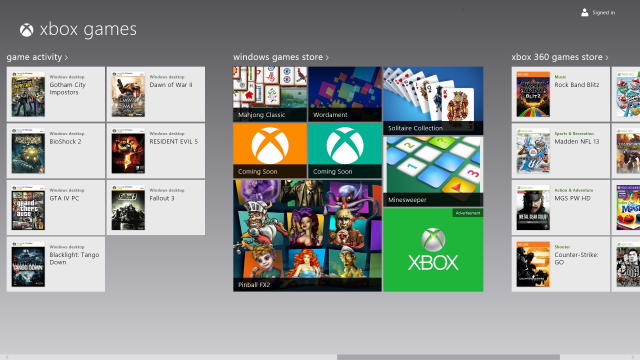640x360 pixels.
Task: Click the Xbox logo beside xbox games
Action: (x=27, y=30)
